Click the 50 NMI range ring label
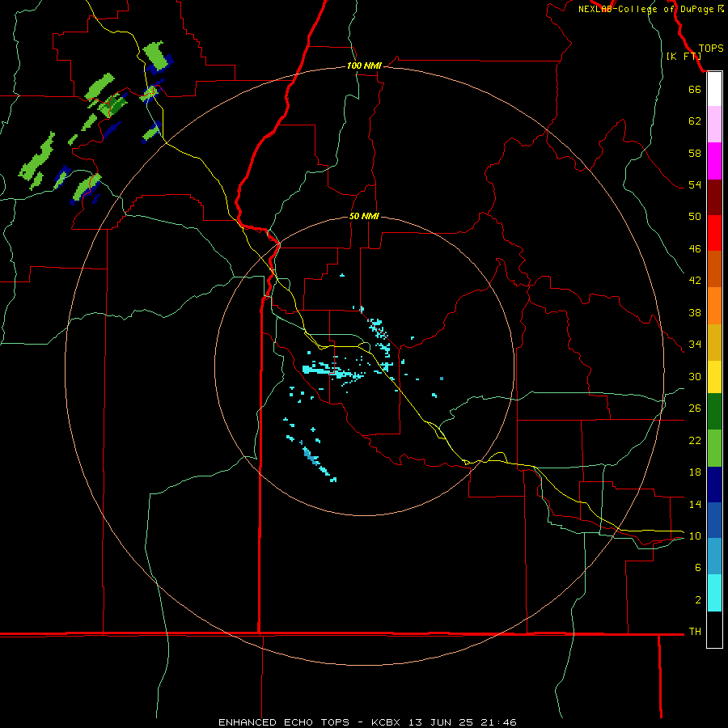This screenshot has width=728, height=728. click(364, 216)
